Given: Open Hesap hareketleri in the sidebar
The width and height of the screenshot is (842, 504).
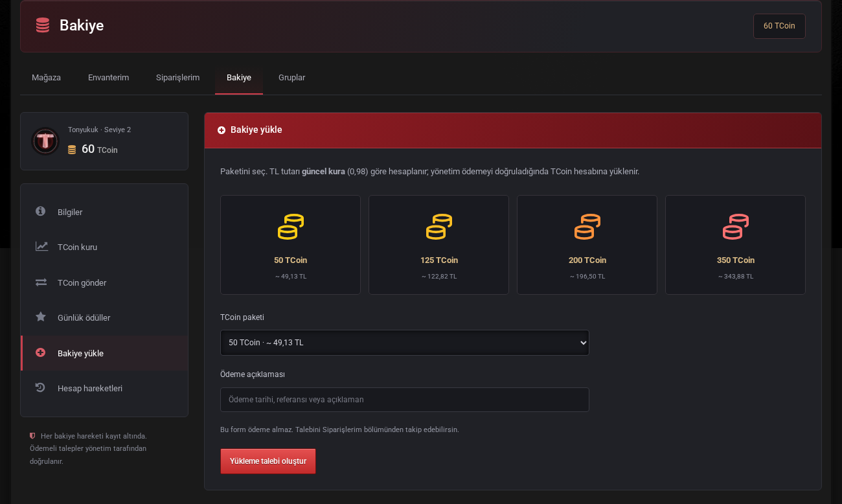Looking at the screenshot, I should pos(104,388).
